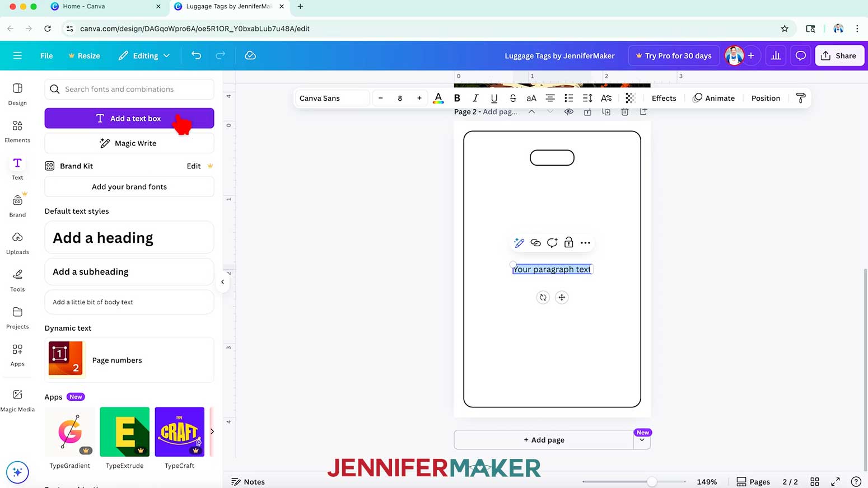Click the link icon in floating toolbar
868x488 pixels.
click(535, 242)
